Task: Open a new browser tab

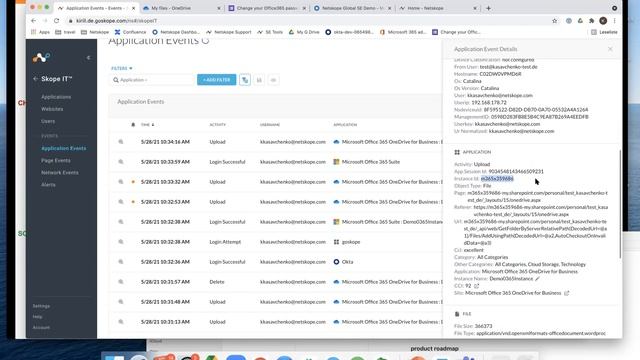Action: click(x=488, y=8)
